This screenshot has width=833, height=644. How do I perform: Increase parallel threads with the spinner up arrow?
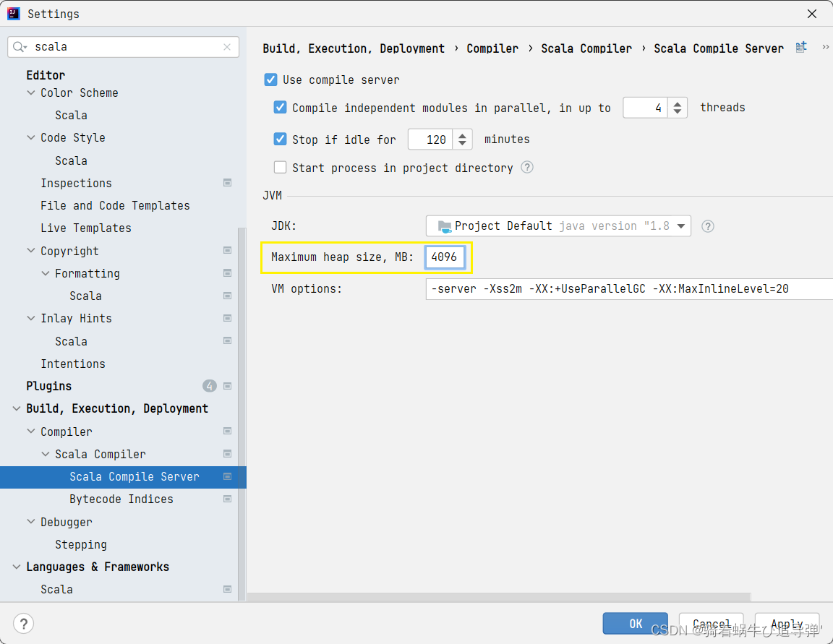677,103
